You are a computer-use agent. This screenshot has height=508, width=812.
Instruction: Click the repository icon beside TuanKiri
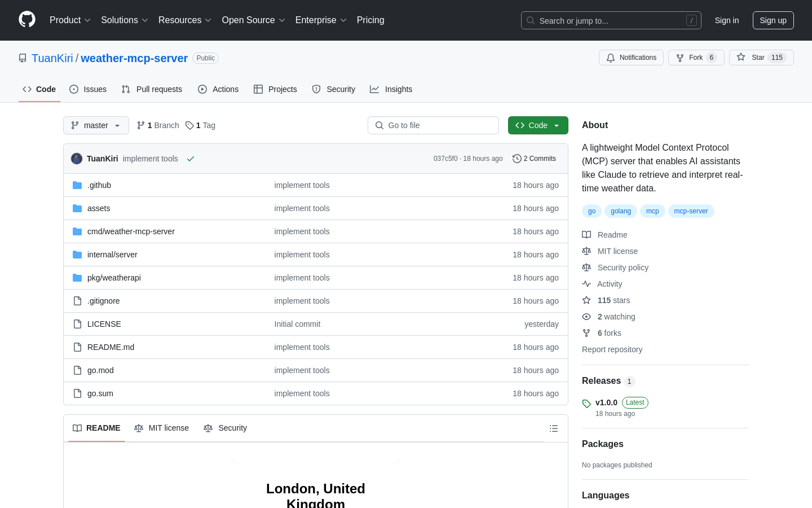click(23, 58)
